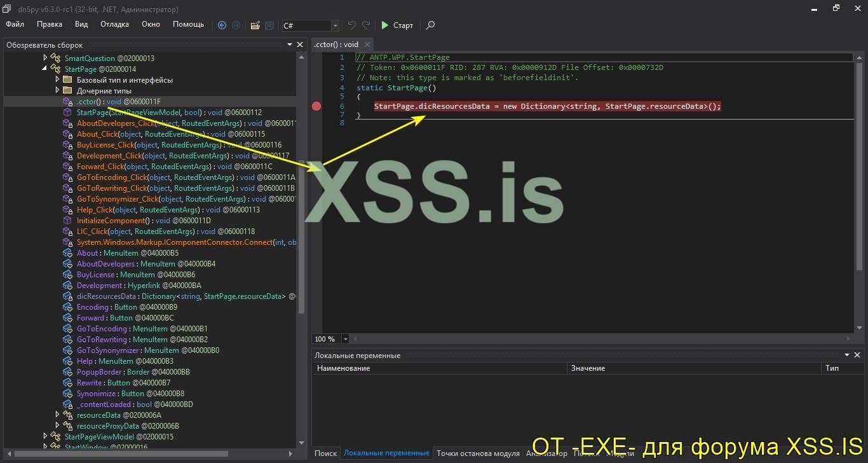This screenshot has height=463, width=868.
Task: Click the field icon beside Development : Hyperlink
Action: click(x=67, y=286)
